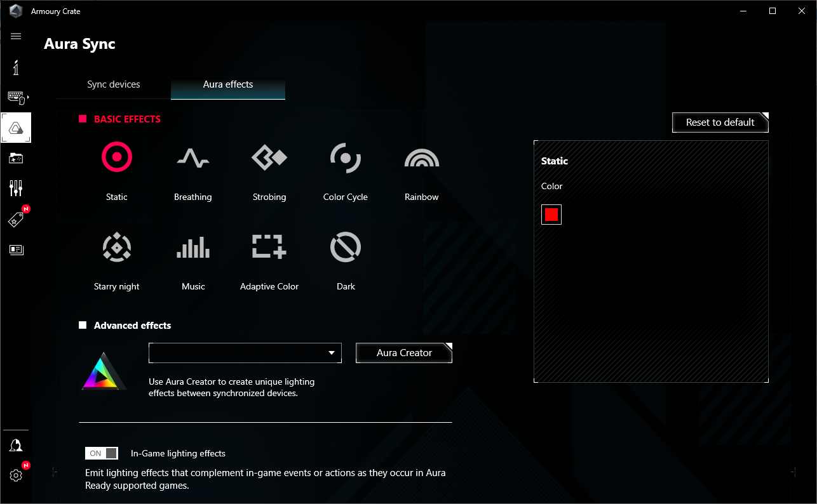
Task: Click the Aura Sync page title
Action: (x=79, y=44)
